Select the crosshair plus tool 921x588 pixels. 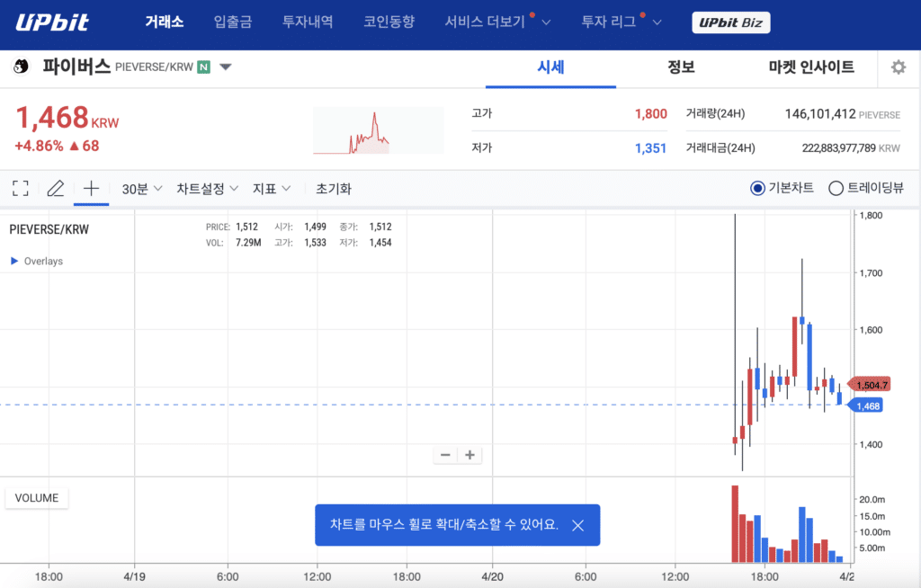[x=91, y=189]
